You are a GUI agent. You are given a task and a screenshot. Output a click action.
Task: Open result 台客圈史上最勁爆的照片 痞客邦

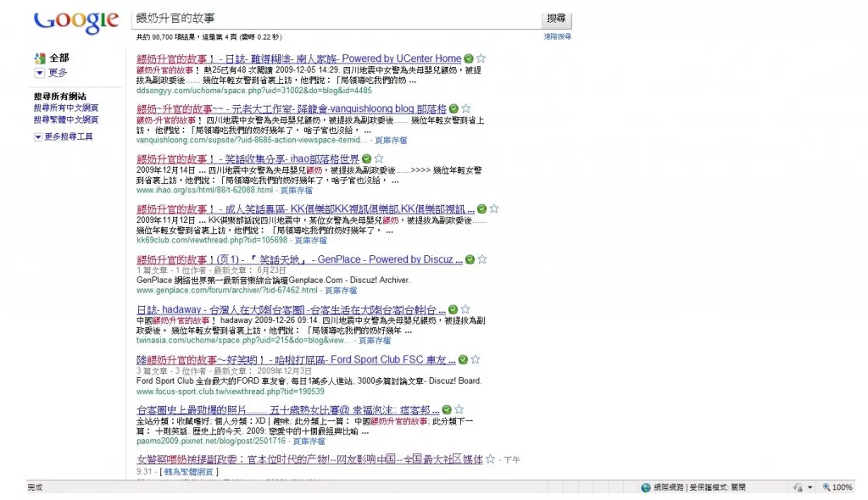[x=288, y=410]
